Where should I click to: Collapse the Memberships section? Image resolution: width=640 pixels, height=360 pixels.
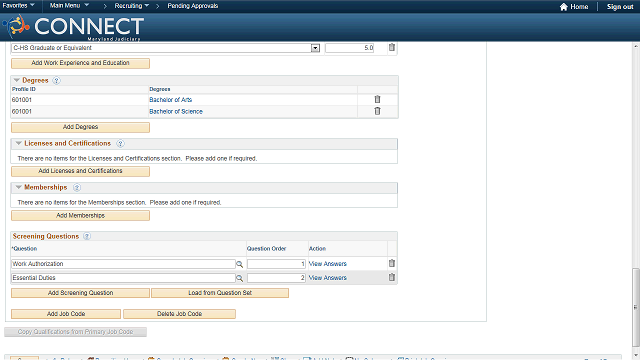pyautogui.click(x=18, y=187)
